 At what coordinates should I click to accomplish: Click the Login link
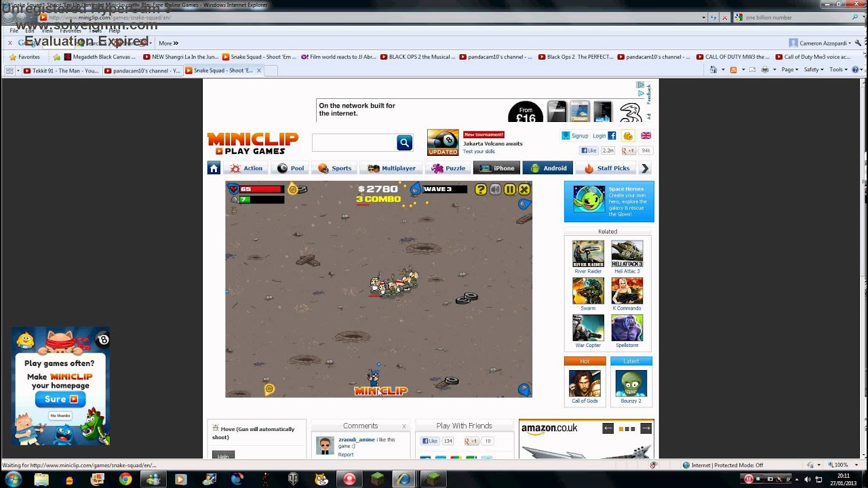coord(599,136)
